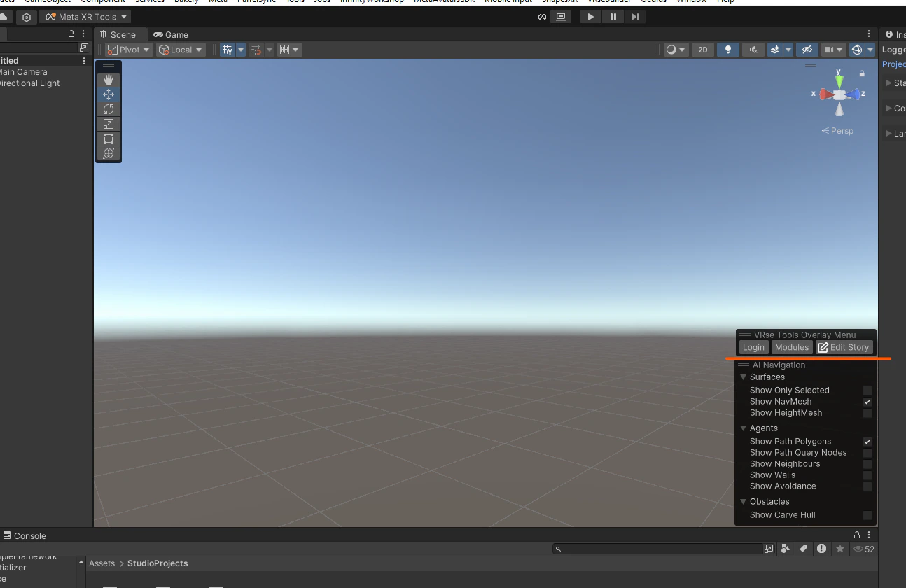Screen dimensions: 906x588
Task: Open the Local orientation dropdown
Action: [x=180, y=50]
